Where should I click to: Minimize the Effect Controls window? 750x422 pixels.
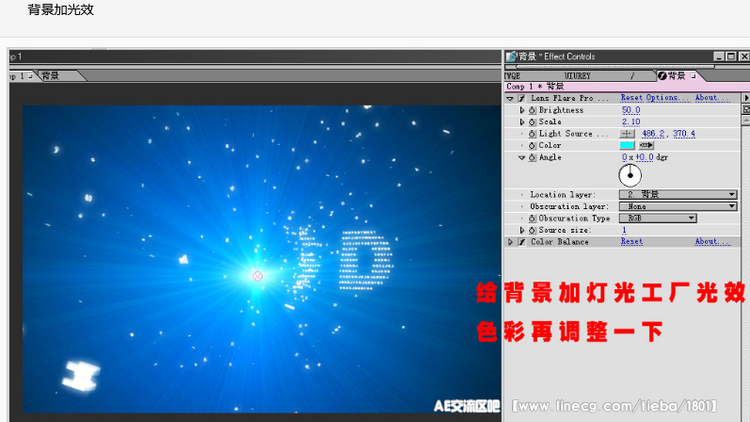coord(718,56)
